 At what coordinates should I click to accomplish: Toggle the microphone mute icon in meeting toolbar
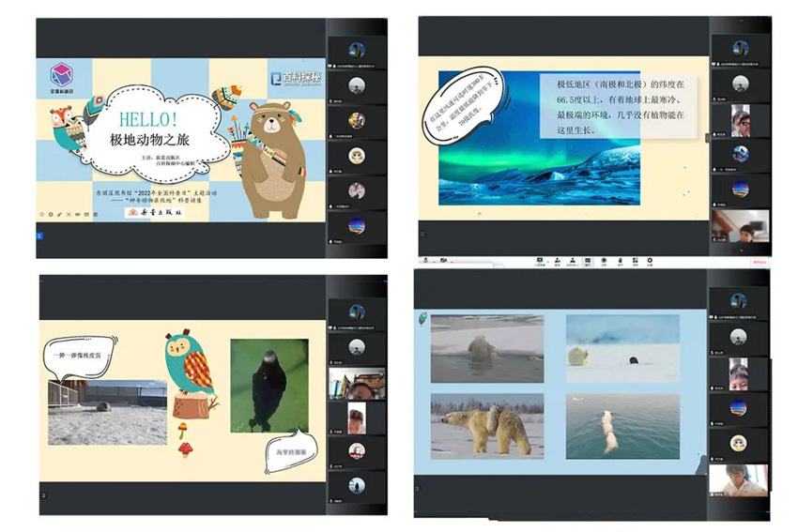click(x=424, y=260)
